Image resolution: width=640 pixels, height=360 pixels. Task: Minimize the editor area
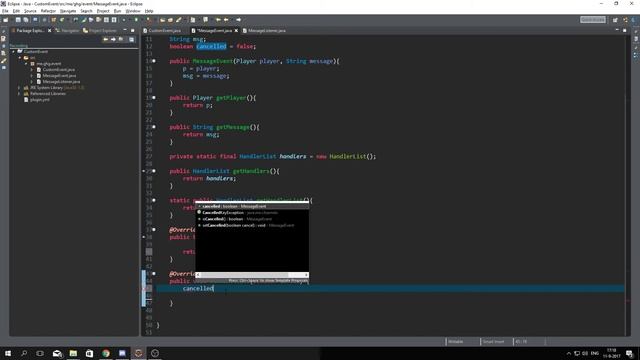pos(617,30)
